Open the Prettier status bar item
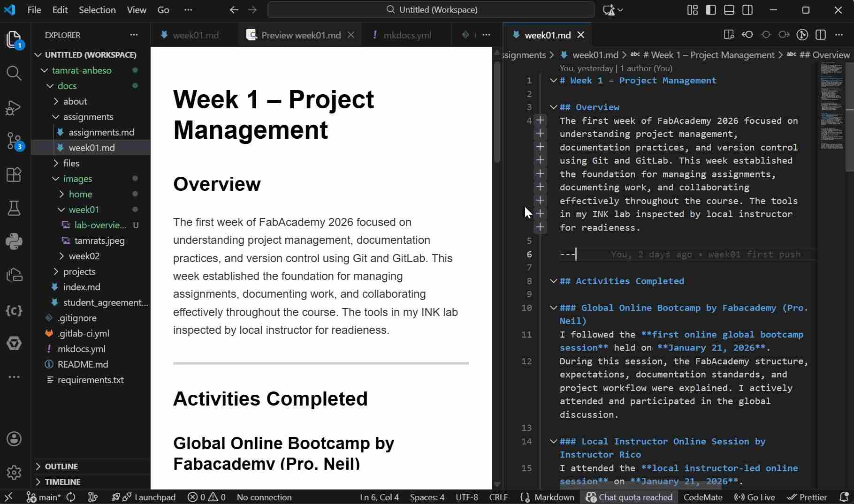 807,497
